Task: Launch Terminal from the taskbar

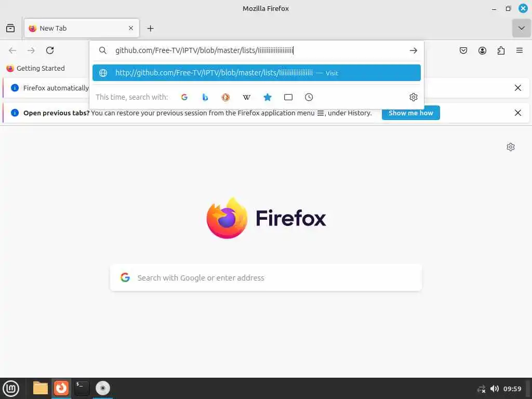Action: point(82,388)
